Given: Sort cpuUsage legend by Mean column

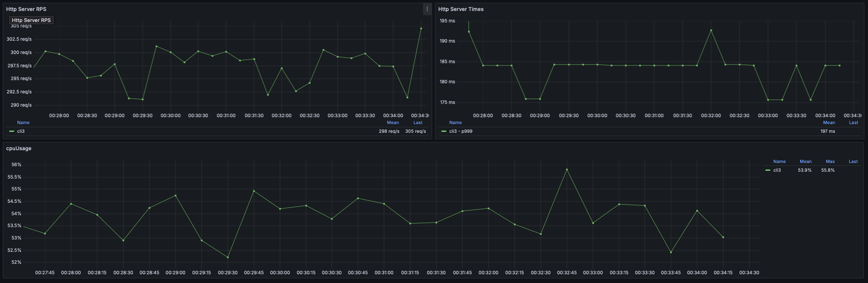Looking at the screenshot, I should point(806,162).
